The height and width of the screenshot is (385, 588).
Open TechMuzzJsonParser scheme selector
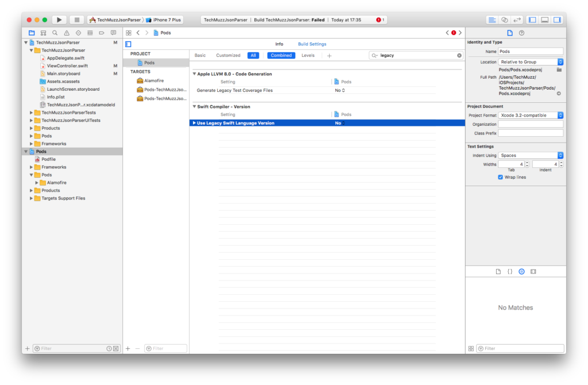coord(116,20)
